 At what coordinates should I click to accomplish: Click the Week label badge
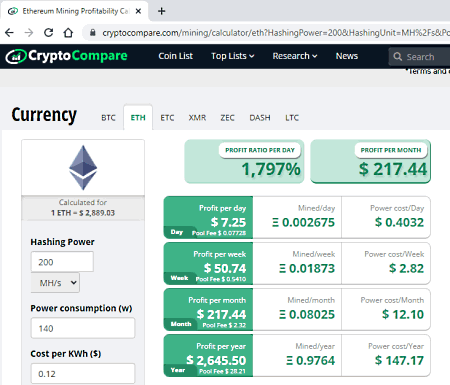[179, 278]
